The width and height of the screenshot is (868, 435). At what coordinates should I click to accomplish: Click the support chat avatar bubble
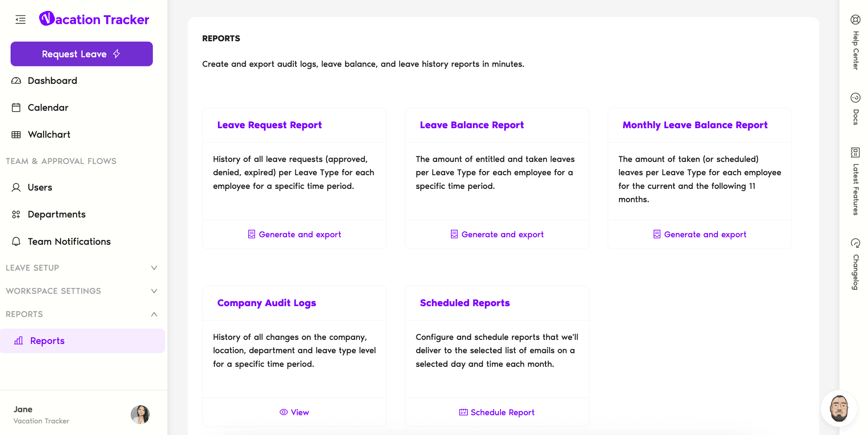pos(839,408)
